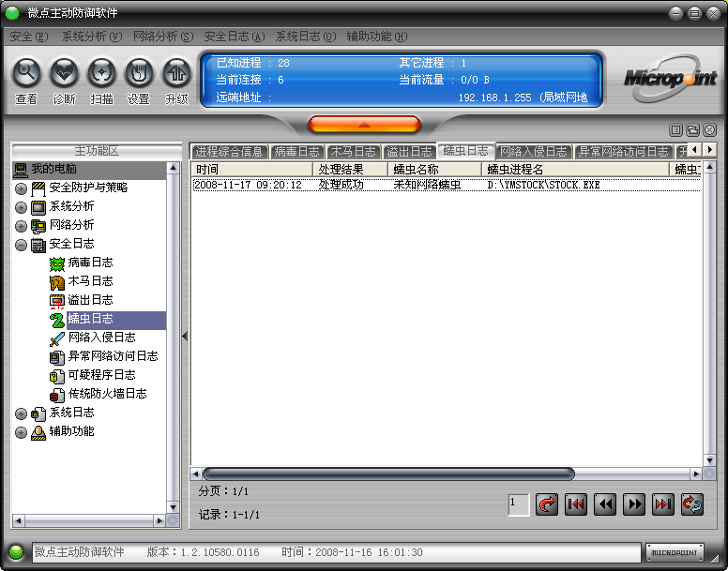The height and width of the screenshot is (571, 728).
Task: Select the 蠕虫日志 green worm icon
Action: 57,320
